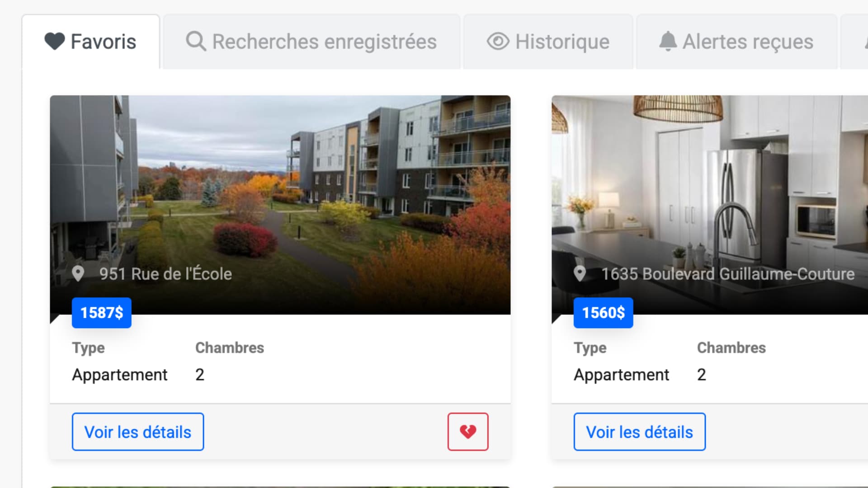Screen dimensions: 868x488
Task: Click Voir les détails for 1560$ listing
Action: tap(640, 432)
